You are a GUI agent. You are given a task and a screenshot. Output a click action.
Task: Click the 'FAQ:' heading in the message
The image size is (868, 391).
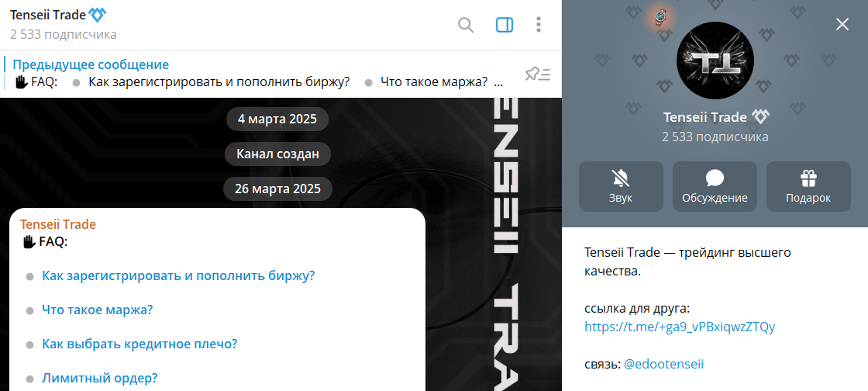(x=53, y=241)
